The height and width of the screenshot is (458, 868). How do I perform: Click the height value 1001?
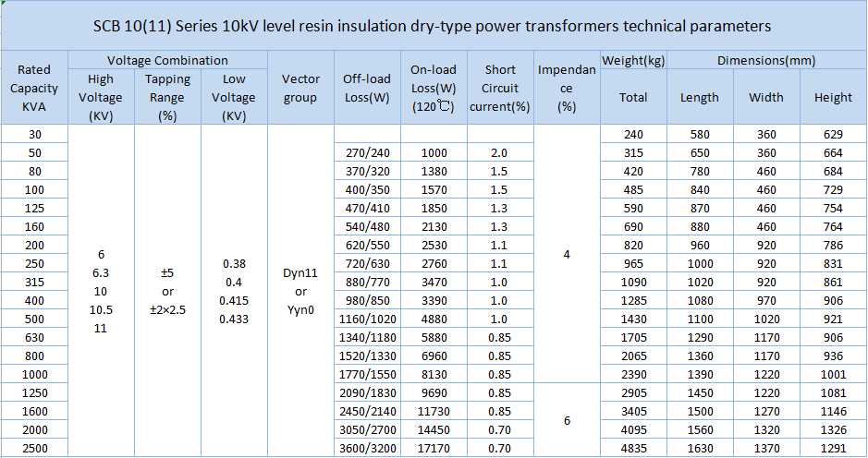tap(833, 374)
